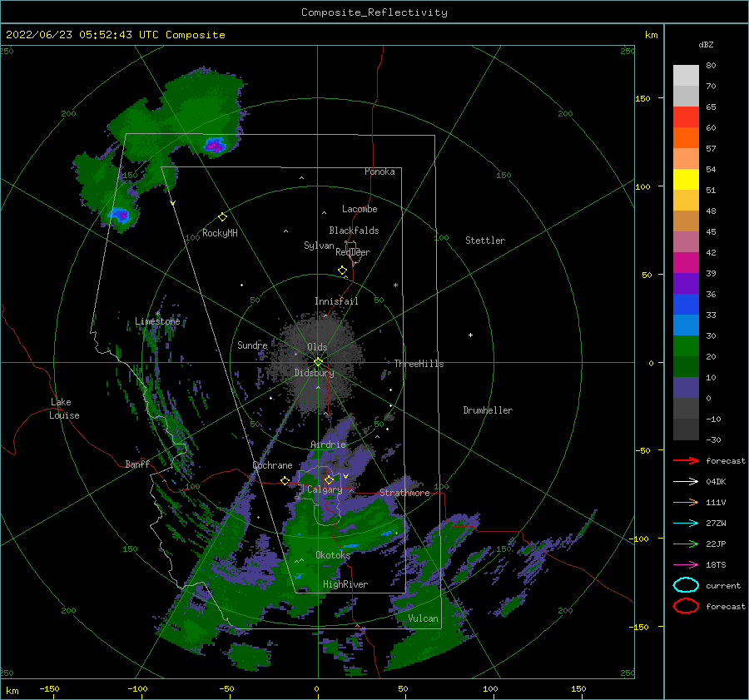Click the Olds label
Viewport: 749px width, 700px height.
point(317,347)
